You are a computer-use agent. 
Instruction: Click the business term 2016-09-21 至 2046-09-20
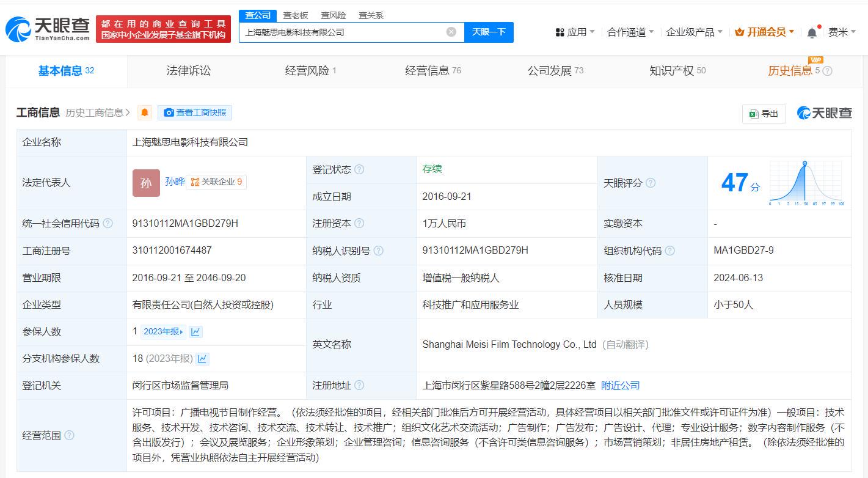coord(189,278)
